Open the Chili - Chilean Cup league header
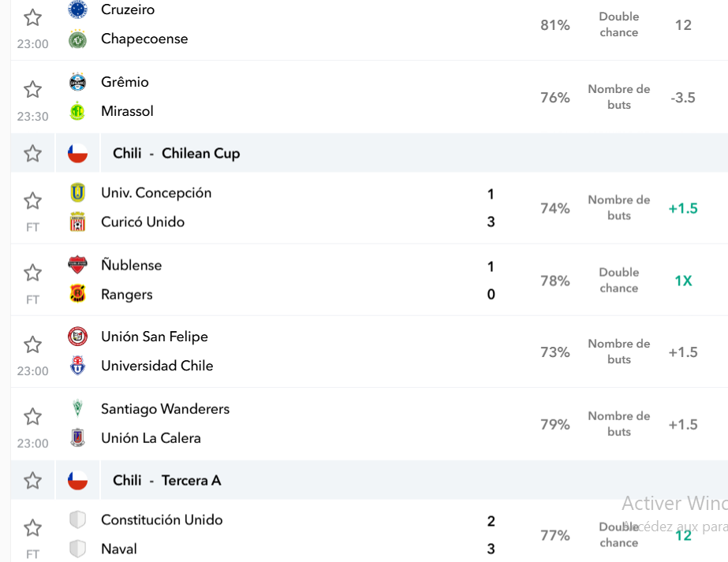Image resolution: width=728 pixels, height=562 pixels. click(x=177, y=153)
